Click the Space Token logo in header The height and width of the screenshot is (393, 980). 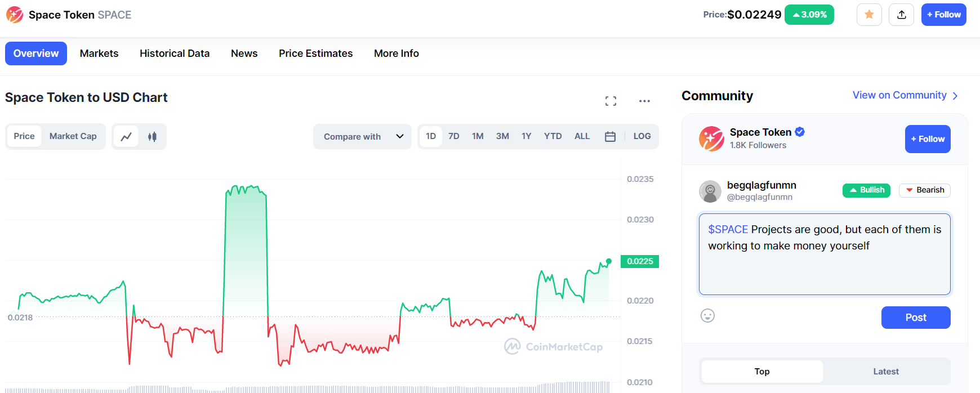tap(15, 15)
